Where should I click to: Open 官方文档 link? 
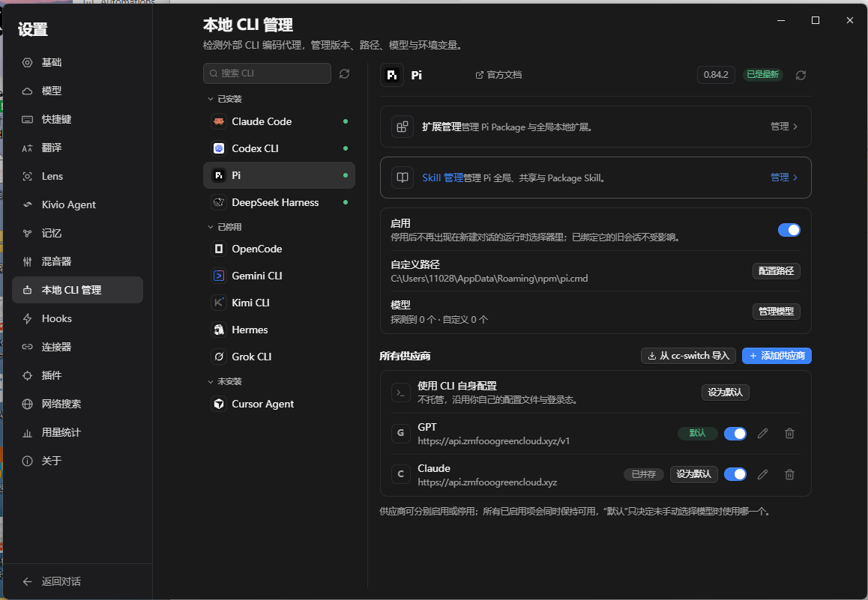[498, 75]
